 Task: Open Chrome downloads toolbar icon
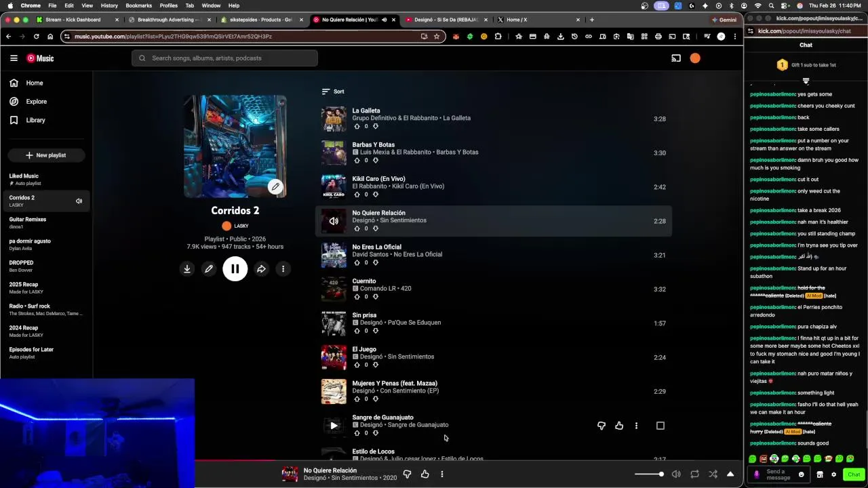(x=561, y=37)
